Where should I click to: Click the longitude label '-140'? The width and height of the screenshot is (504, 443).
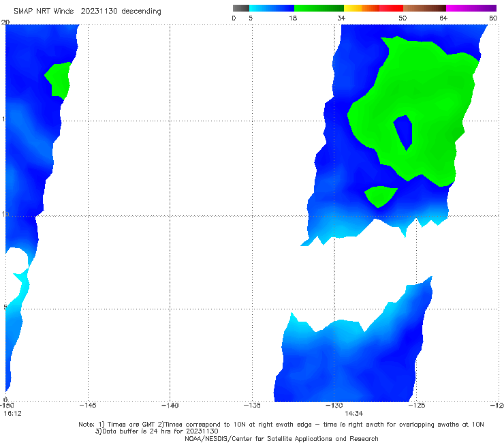tap(170, 406)
